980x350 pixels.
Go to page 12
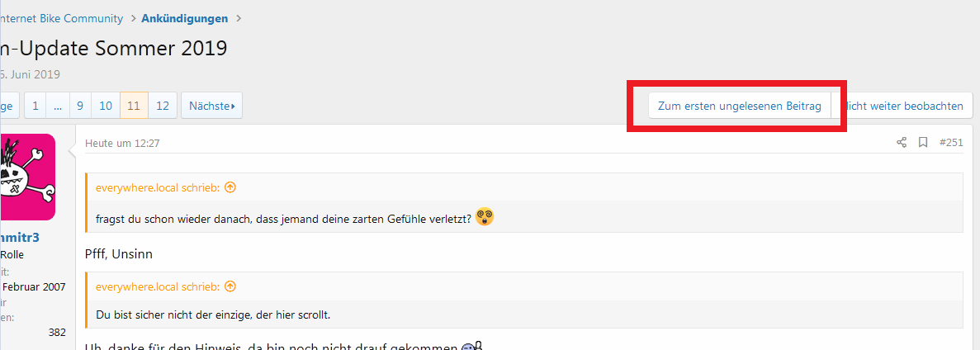click(x=163, y=106)
